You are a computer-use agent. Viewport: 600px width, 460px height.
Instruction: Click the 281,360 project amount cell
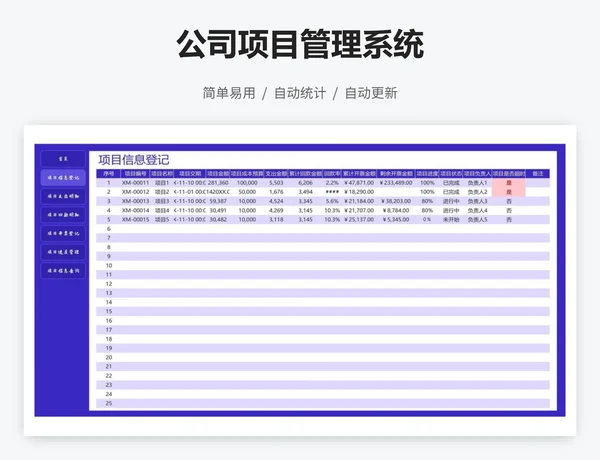coord(218,183)
